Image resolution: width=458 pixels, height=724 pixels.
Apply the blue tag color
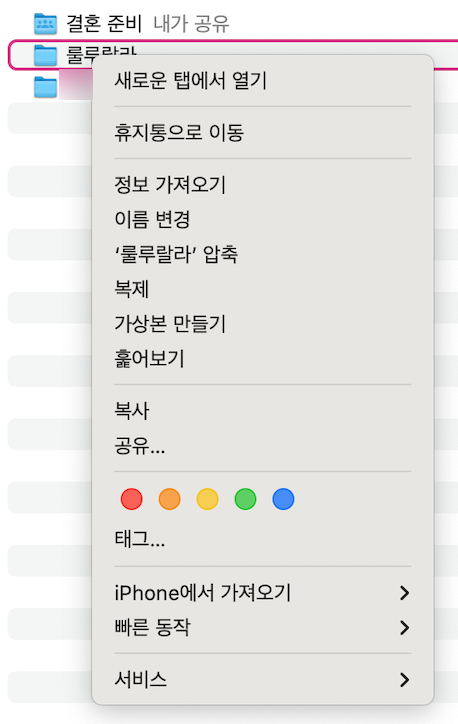[283, 499]
